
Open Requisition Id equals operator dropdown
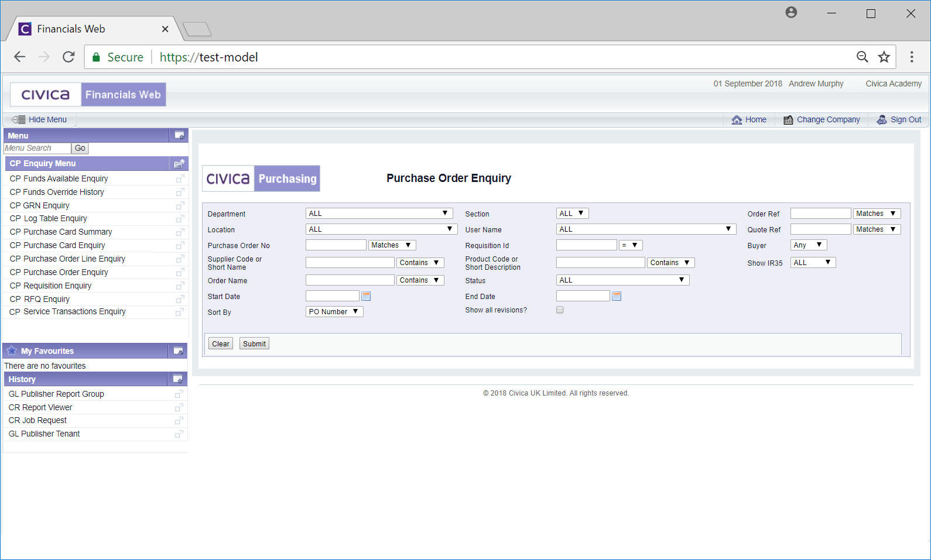pyautogui.click(x=631, y=245)
